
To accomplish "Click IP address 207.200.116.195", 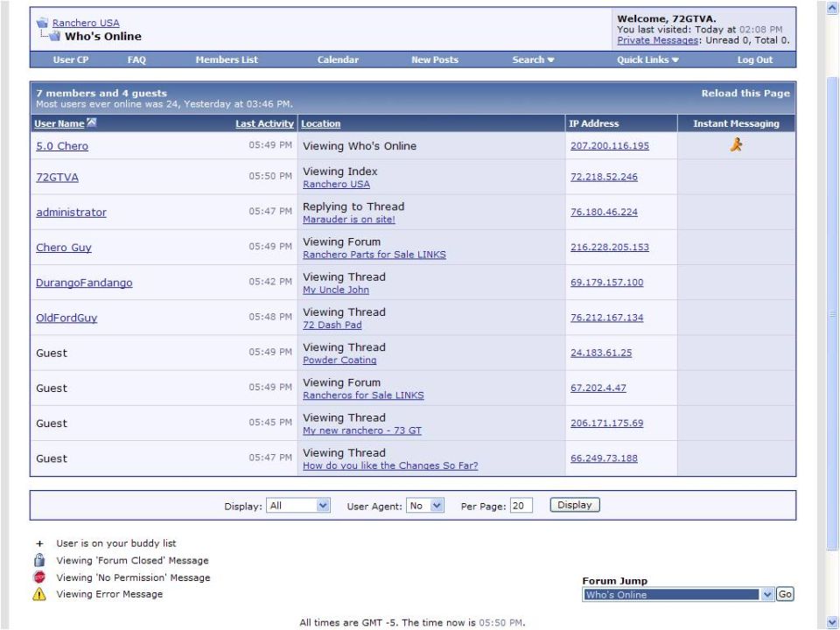I will tap(610, 146).
